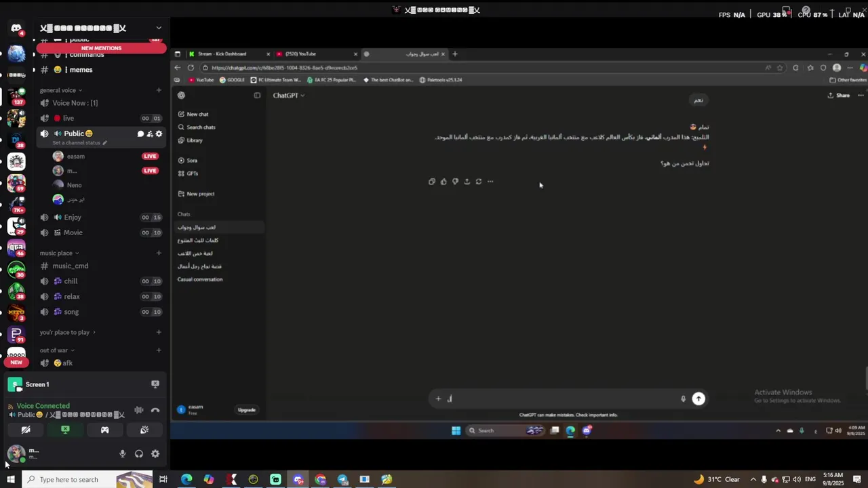Collapse the out of war category
The image size is (868, 488).
point(57,350)
